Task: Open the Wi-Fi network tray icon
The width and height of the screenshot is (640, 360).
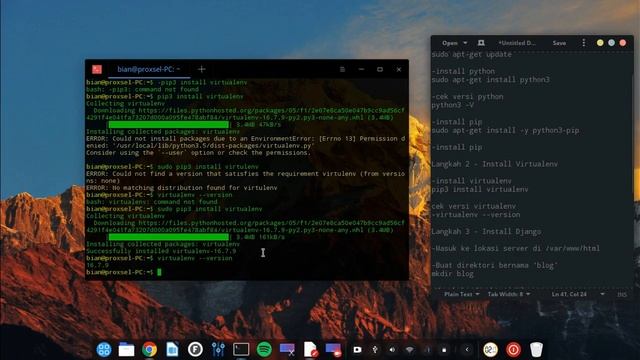Action: click(x=410, y=349)
